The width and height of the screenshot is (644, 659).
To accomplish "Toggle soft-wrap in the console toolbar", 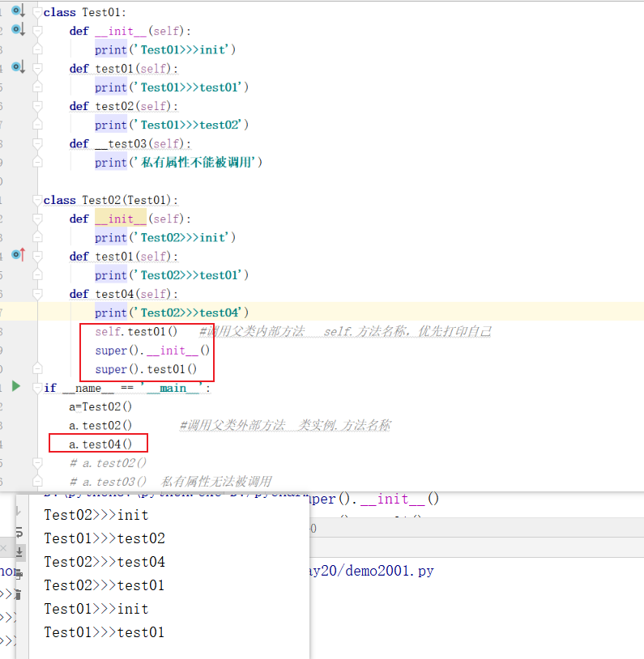I will [x=19, y=533].
